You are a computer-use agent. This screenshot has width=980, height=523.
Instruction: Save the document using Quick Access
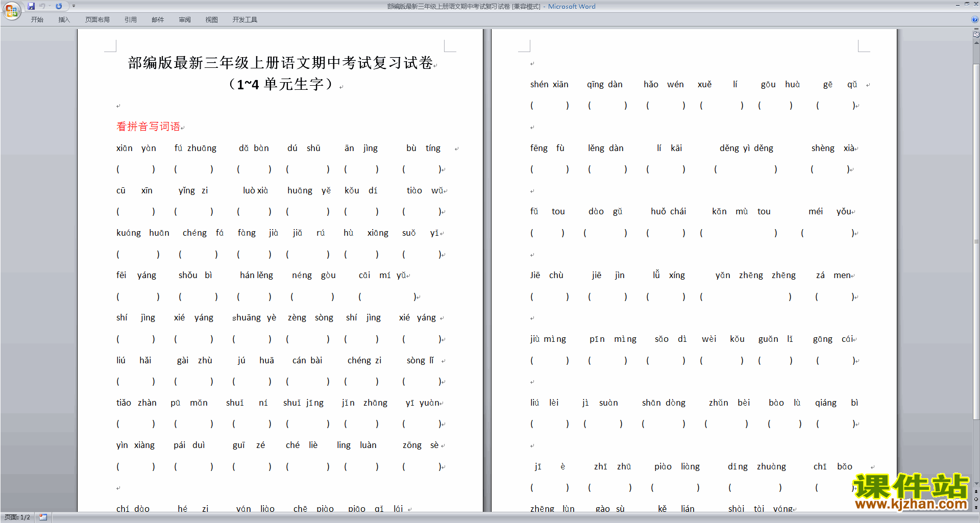(31, 6)
